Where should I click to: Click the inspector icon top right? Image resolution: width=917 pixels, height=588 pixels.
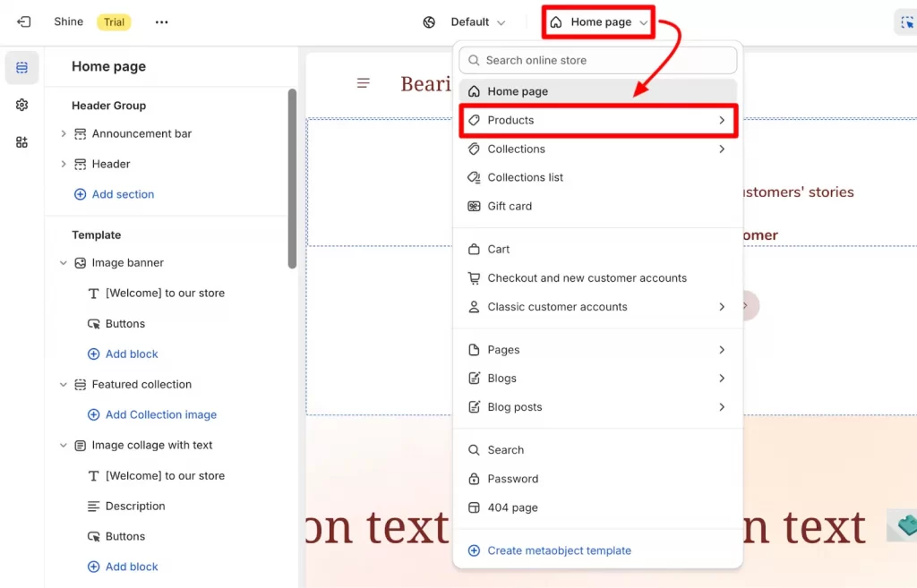(909, 20)
